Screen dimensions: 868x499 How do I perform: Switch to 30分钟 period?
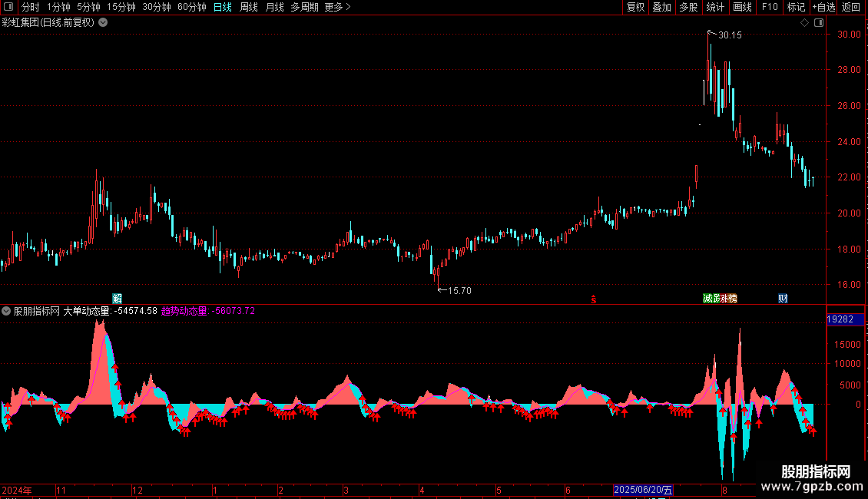coord(157,7)
